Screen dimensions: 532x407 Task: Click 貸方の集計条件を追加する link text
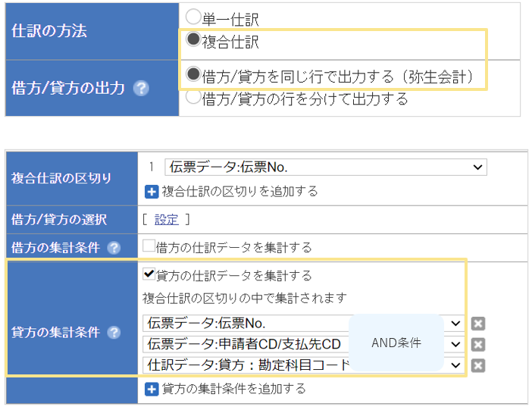234,389
